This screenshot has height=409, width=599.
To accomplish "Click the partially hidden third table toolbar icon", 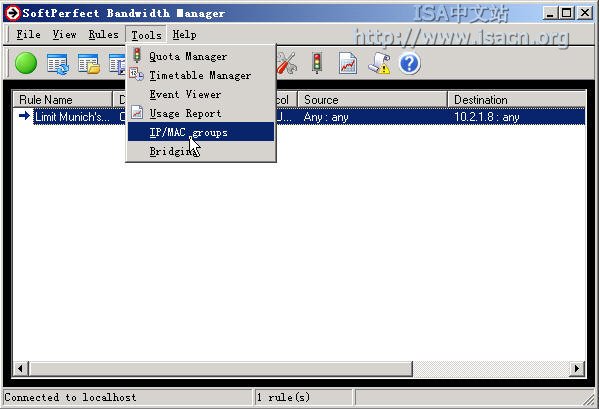I will (117, 63).
